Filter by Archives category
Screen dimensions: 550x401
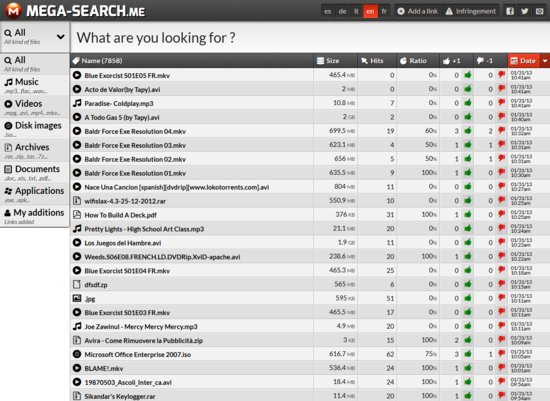pyautogui.click(x=34, y=151)
